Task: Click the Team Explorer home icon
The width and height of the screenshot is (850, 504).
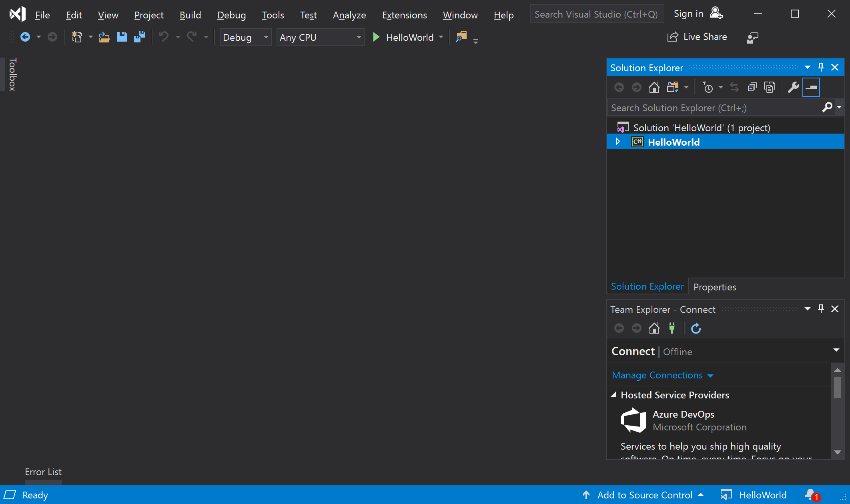Action: [x=654, y=328]
